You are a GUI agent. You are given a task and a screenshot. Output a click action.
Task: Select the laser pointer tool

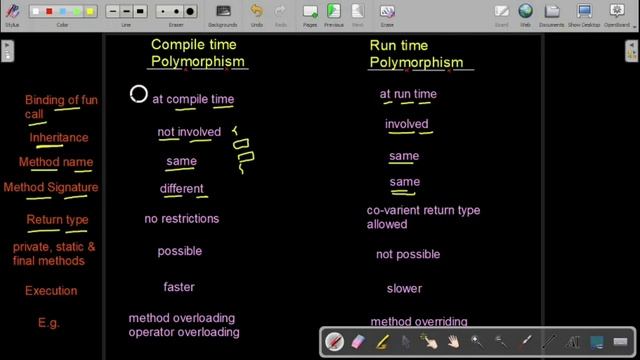525,342
